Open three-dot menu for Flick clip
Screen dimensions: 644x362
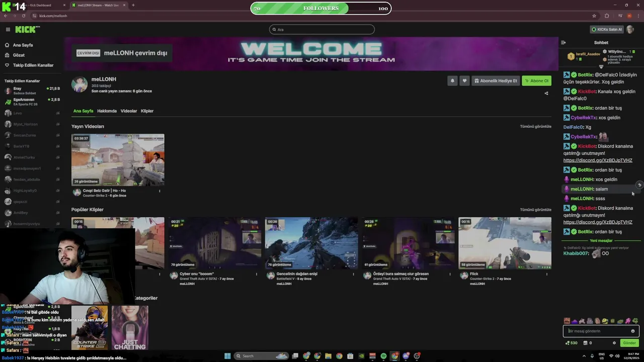click(x=547, y=274)
